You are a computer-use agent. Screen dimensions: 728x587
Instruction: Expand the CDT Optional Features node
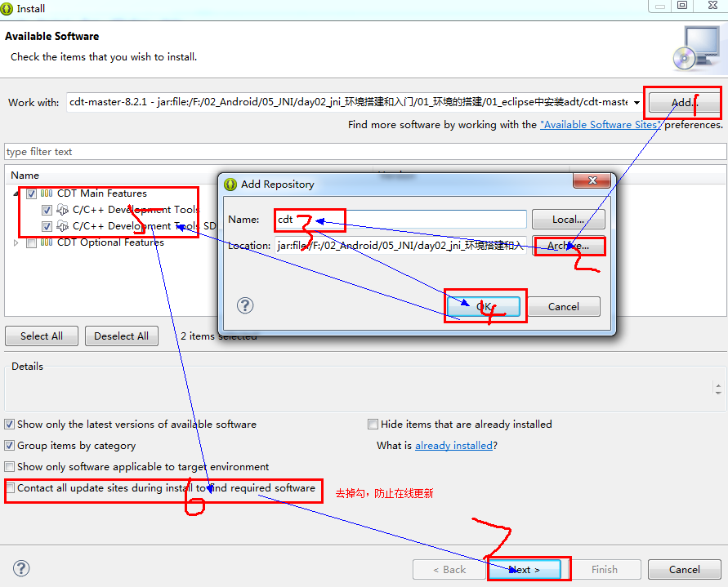pyautogui.click(x=16, y=242)
